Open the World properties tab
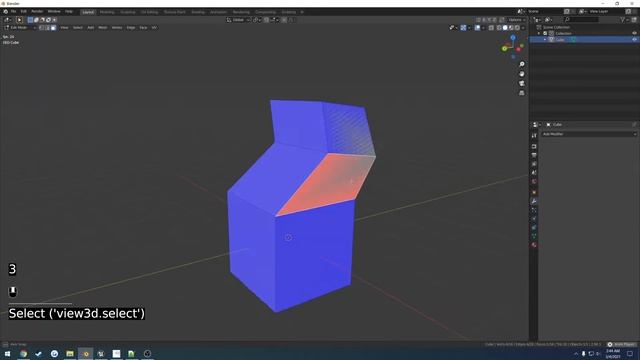This screenshot has width=640, height=360. tap(534, 182)
